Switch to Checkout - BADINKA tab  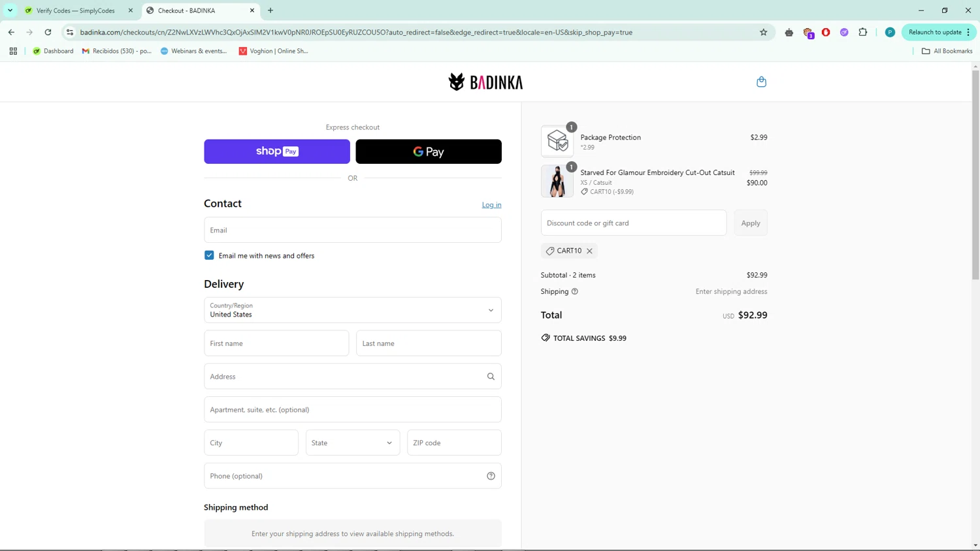[x=201, y=10]
